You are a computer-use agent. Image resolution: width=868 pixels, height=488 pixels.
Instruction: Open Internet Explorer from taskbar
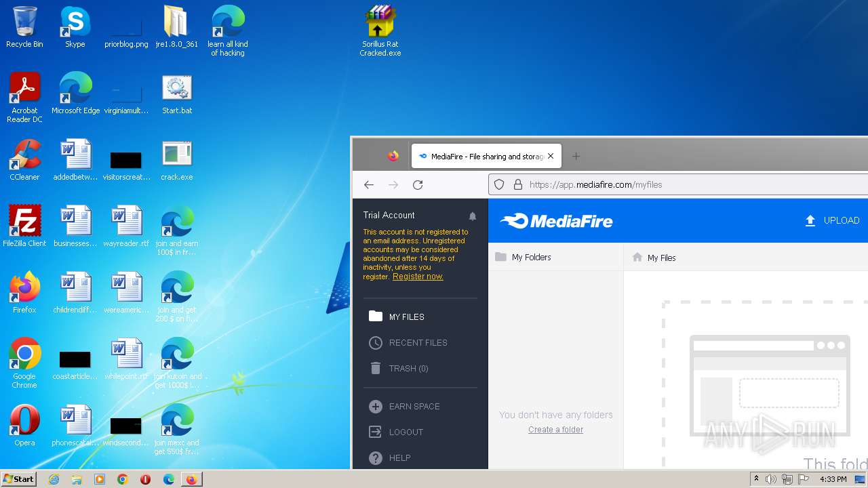coord(54,479)
